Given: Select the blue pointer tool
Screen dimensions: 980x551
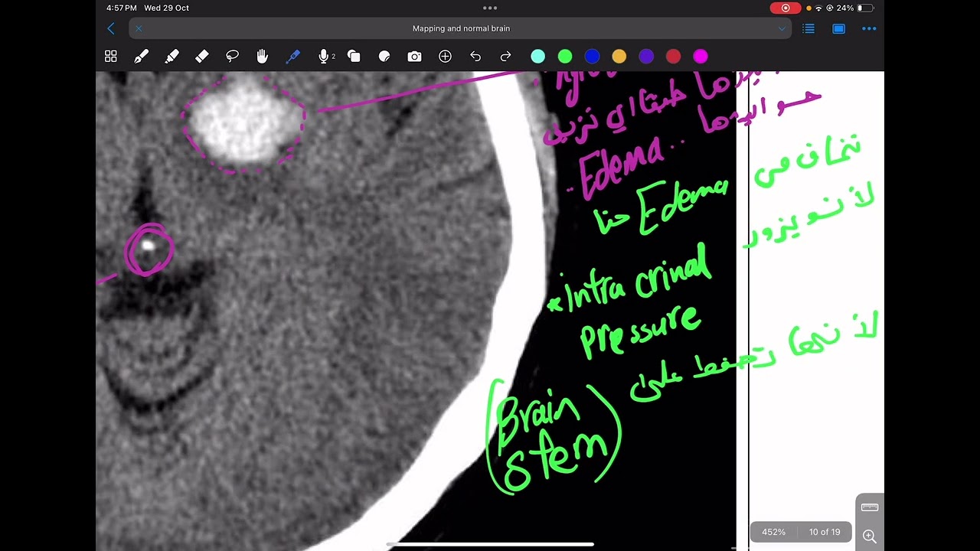Looking at the screenshot, I should coord(292,56).
